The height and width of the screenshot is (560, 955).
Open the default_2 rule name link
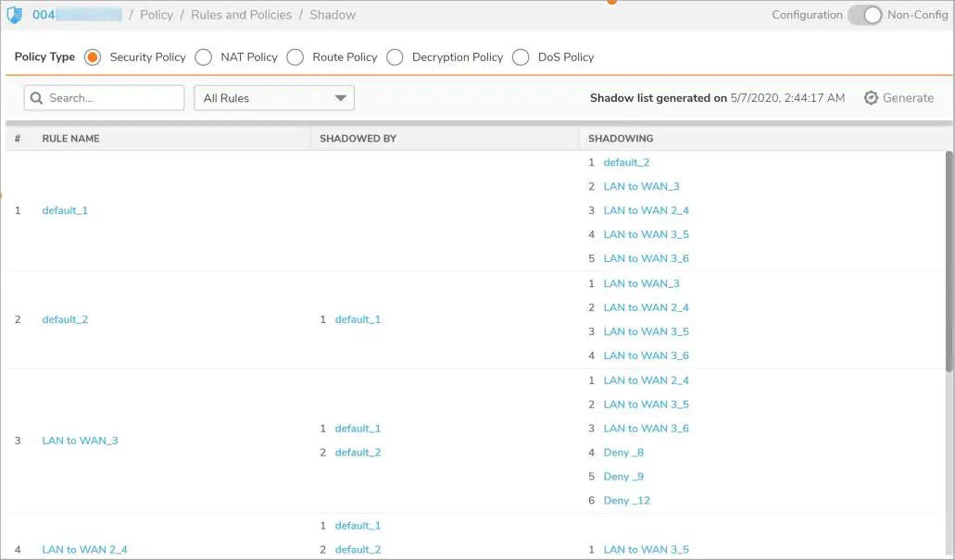tap(65, 320)
